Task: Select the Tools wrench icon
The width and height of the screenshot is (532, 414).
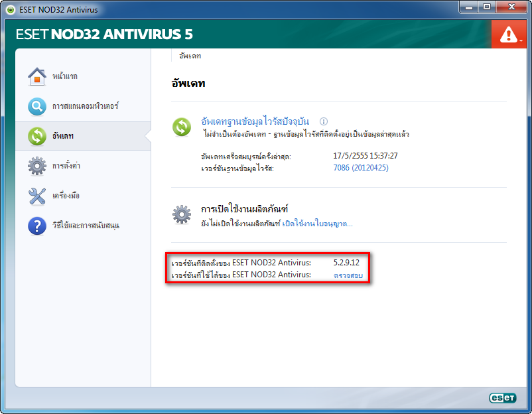Action: point(37,194)
